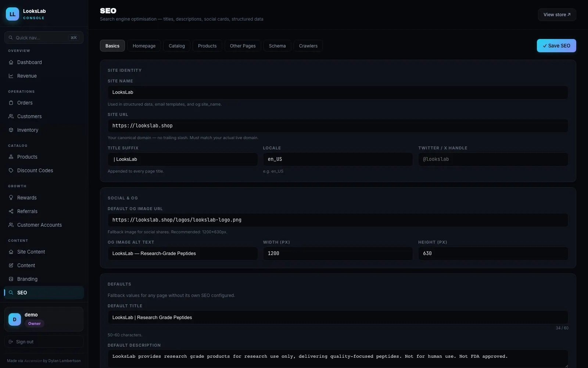Switch to the Homepage tab
The width and height of the screenshot is (588, 368).
[x=144, y=46]
